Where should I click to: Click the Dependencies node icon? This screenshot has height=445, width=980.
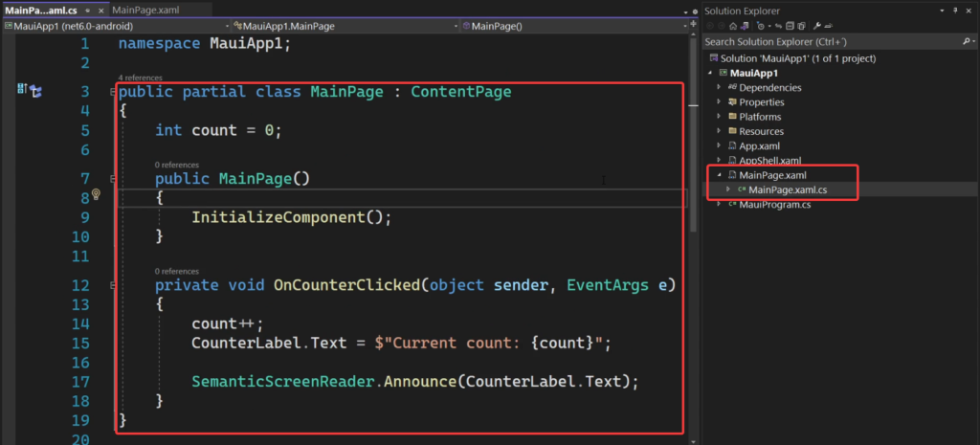pos(733,87)
